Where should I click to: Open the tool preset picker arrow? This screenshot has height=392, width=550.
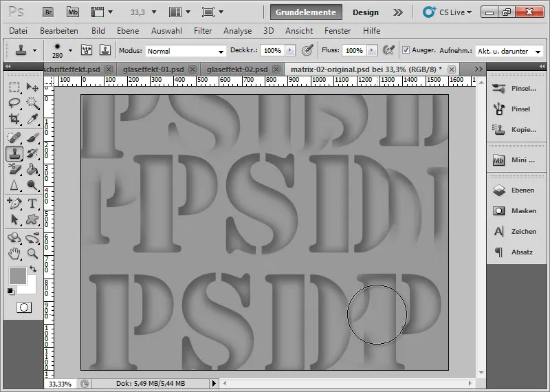(x=34, y=50)
